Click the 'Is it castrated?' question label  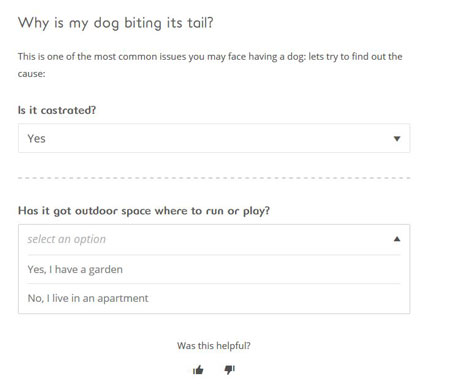click(x=57, y=110)
